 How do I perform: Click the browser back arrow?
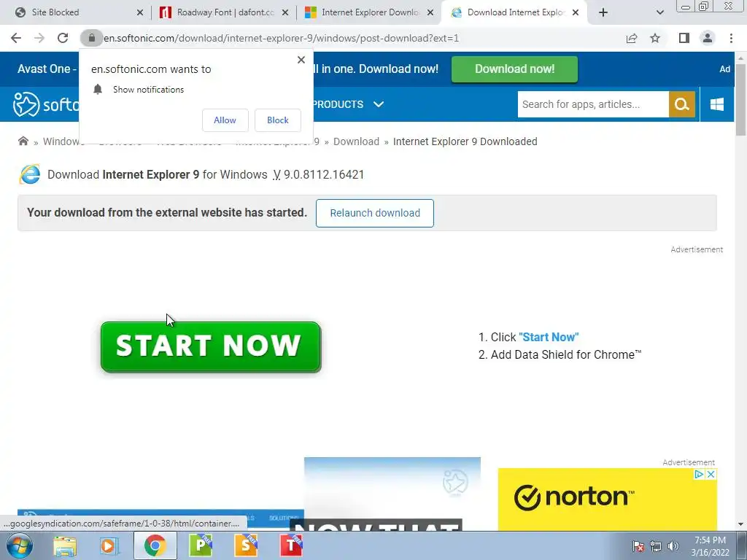coord(16,38)
